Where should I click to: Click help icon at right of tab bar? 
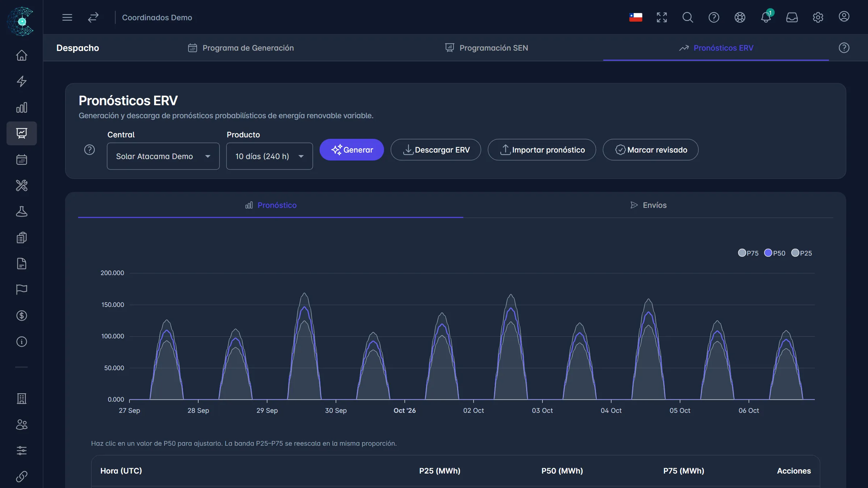pyautogui.click(x=844, y=48)
